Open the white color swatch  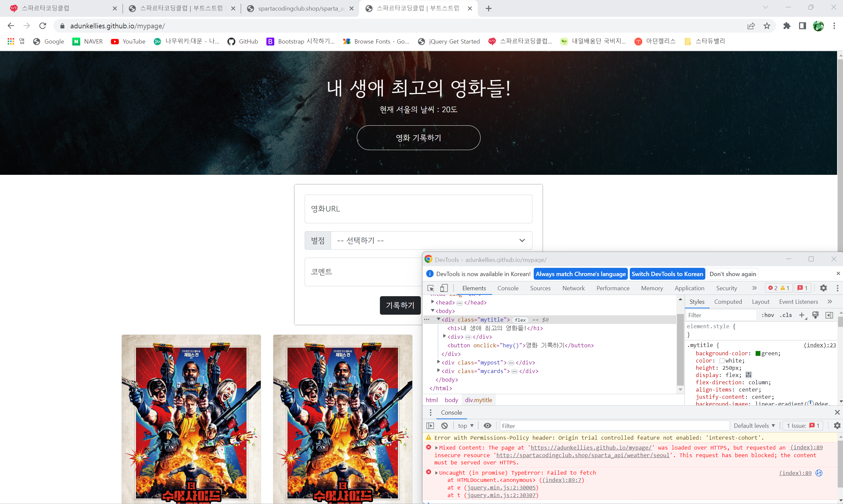pos(722,361)
